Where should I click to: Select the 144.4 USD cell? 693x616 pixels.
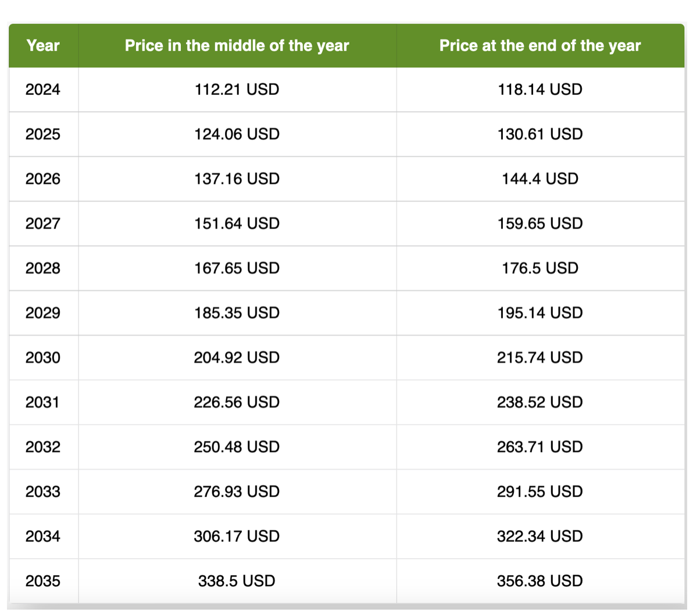tap(540, 179)
